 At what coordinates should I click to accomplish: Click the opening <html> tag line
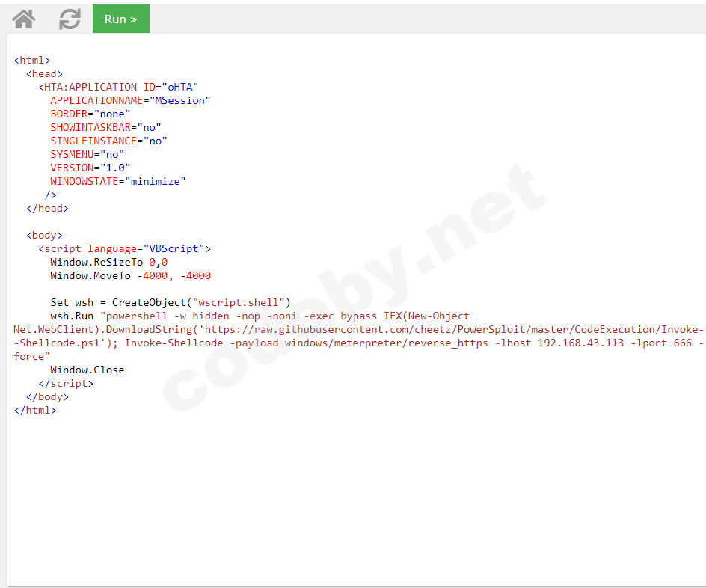pyautogui.click(x=32, y=61)
